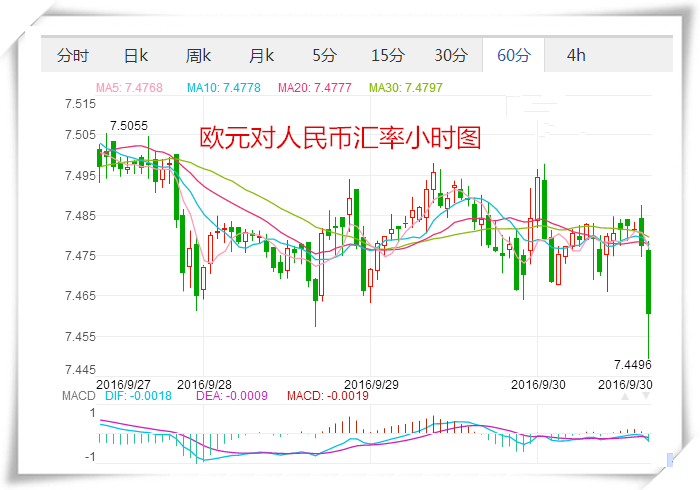
Task: Select the active 60分 tab
Action: click(x=513, y=56)
